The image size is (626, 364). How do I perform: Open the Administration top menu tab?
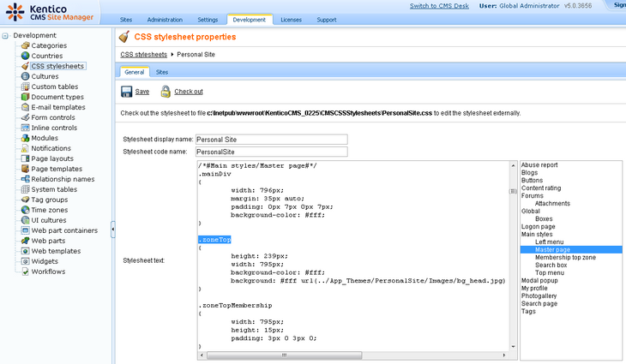coord(165,20)
